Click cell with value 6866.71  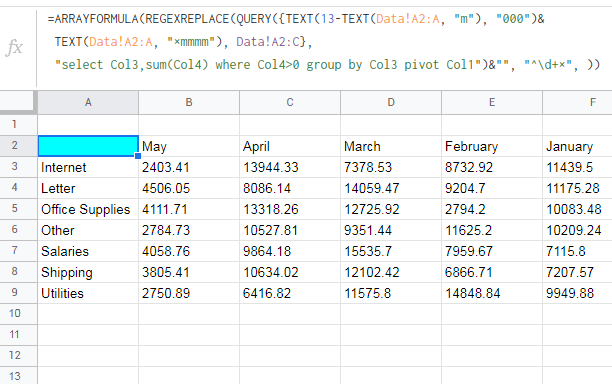492,272
